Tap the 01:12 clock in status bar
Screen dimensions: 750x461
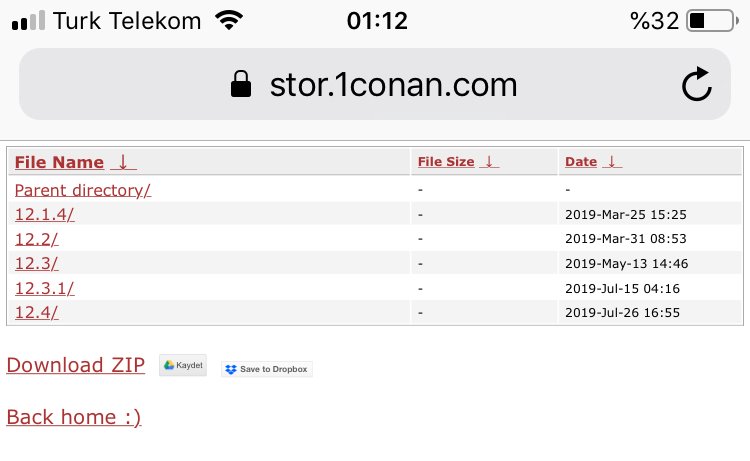(x=374, y=20)
